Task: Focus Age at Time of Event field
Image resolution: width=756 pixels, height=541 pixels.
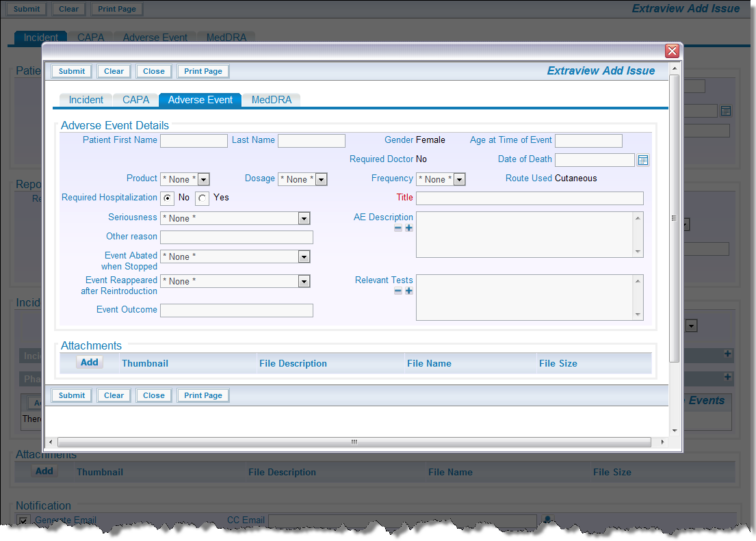Action: click(588, 141)
